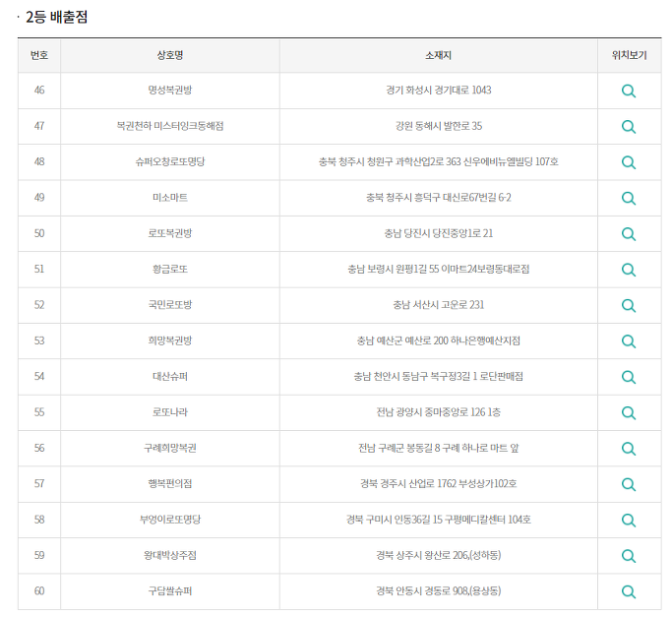Click address 경북 상주시 왕산로 206,(성하동)
The height and width of the screenshot is (617, 672).
[x=439, y=556]
